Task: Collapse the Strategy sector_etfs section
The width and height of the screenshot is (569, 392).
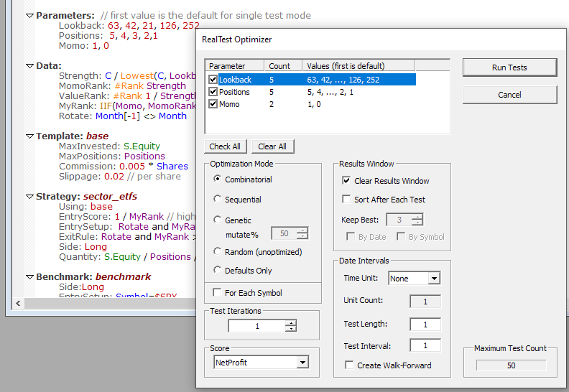Action: click(x=29, y=196)
